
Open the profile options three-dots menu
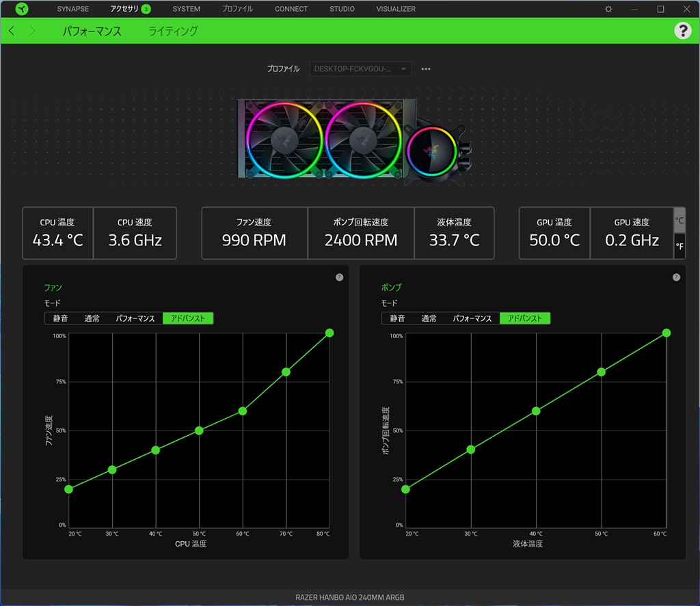pyautogui.click(x=426, y=69)
